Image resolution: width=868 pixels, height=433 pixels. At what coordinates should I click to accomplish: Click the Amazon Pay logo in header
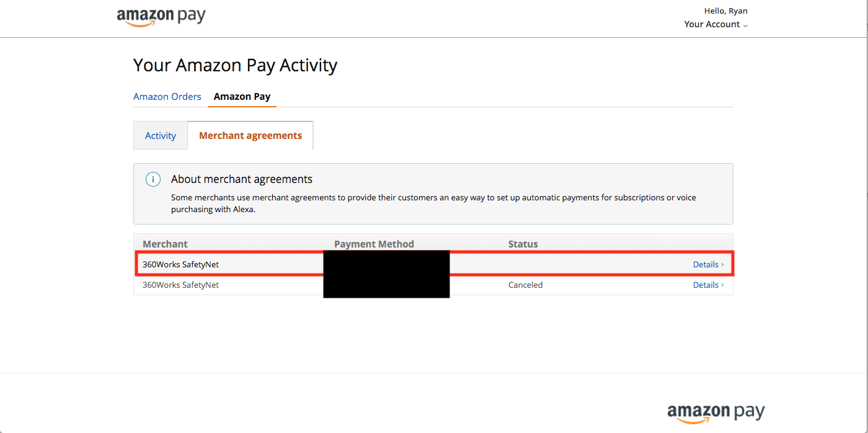click(x=161, y=17)
